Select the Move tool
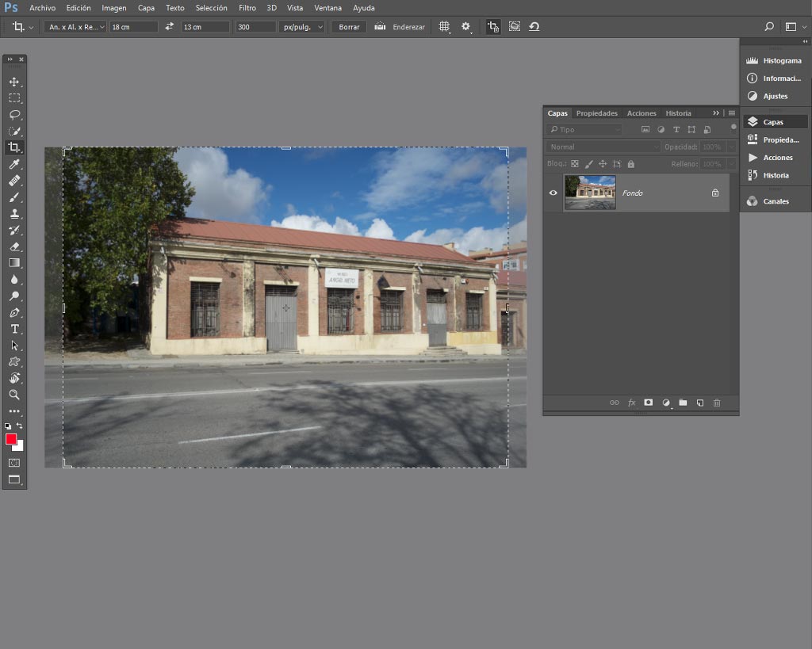 tap(14, 82)
